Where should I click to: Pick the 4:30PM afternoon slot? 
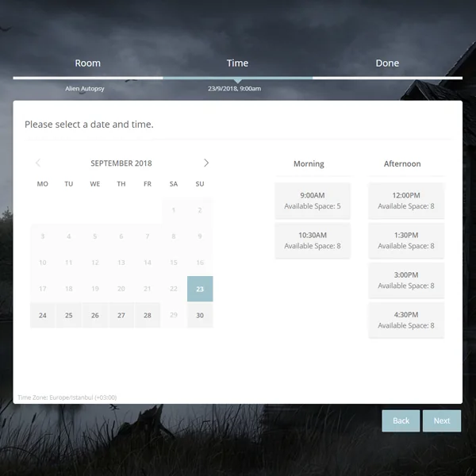pyautogui.click(x=406, y=320)
